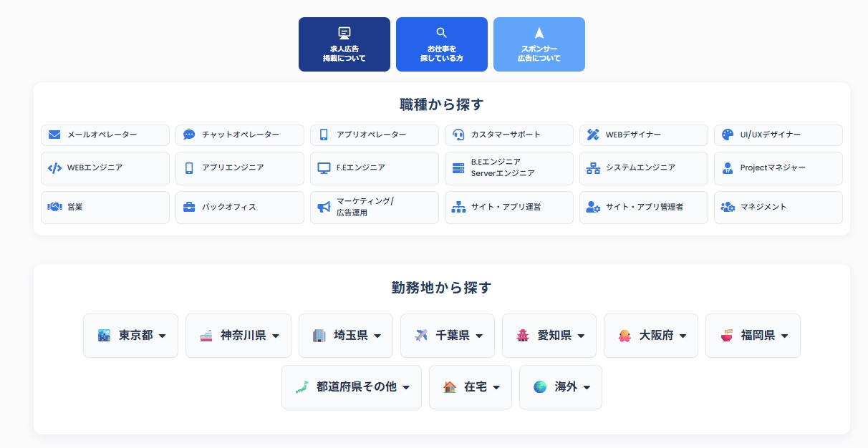This screenshot has width=868, height=448.
Task: Switch to the スポンサー広告について tab
Action: 539,44
